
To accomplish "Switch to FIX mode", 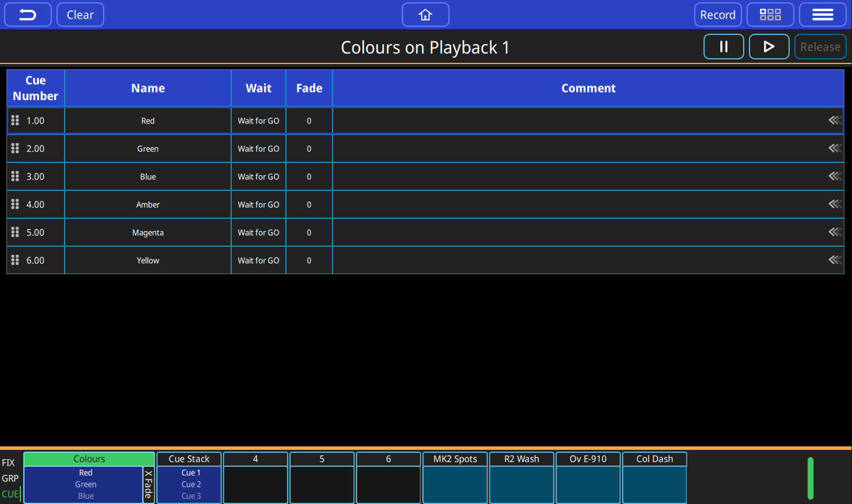I will point(9,463).
